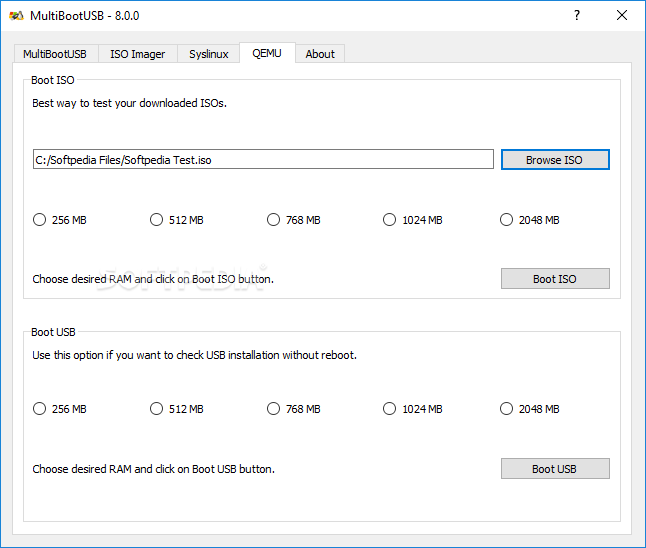
Task: Close the MultiBootUSB window
Action: (622, 15)
